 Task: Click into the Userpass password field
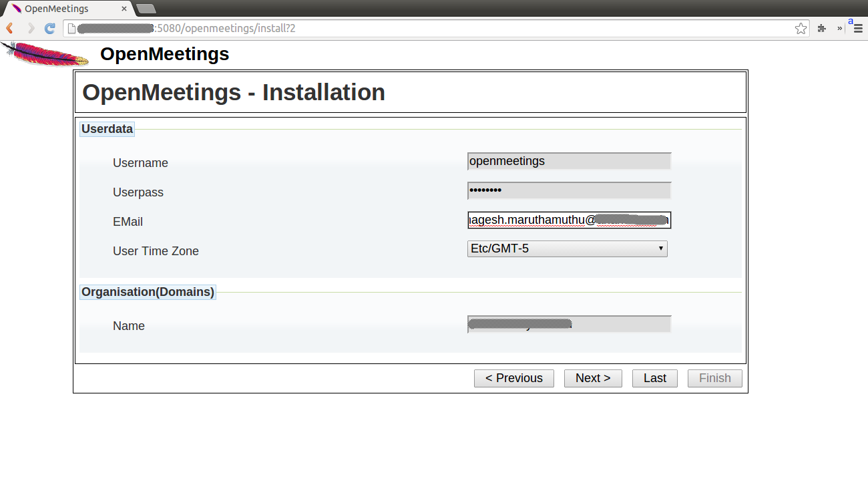569,190
